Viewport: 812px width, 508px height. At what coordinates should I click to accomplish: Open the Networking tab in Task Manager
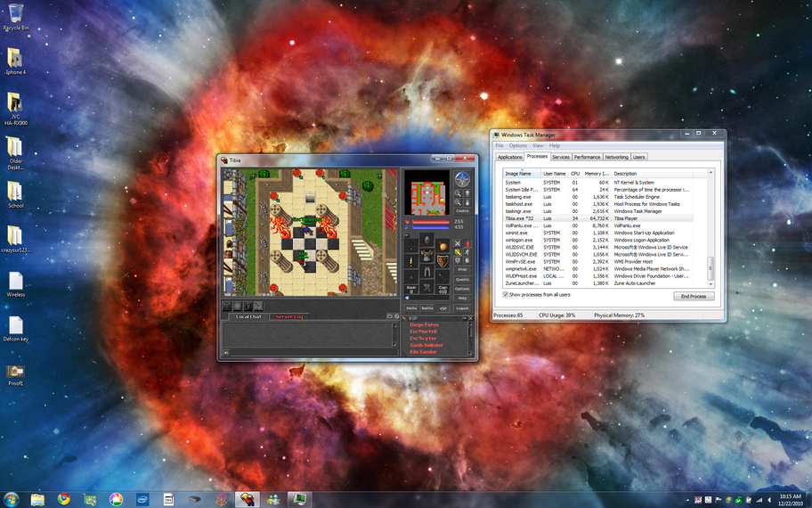coord(616,157)
